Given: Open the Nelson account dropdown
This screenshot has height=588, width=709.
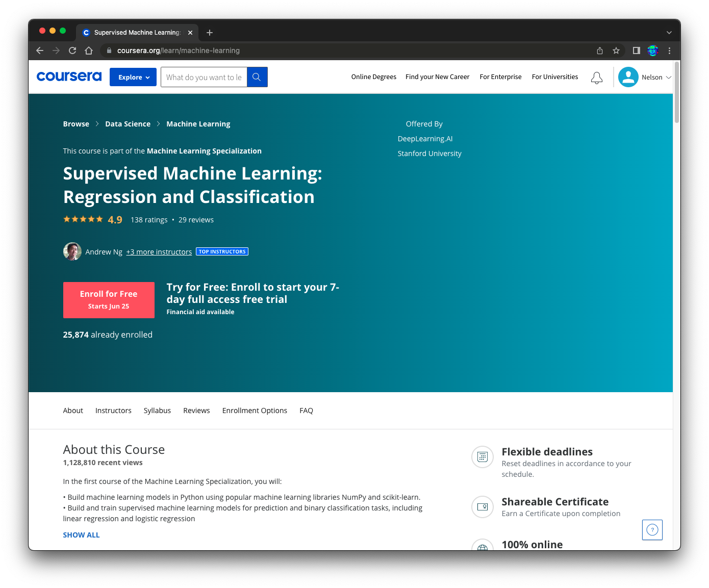Looking at the screenshot, I should (x=645, y=77).
